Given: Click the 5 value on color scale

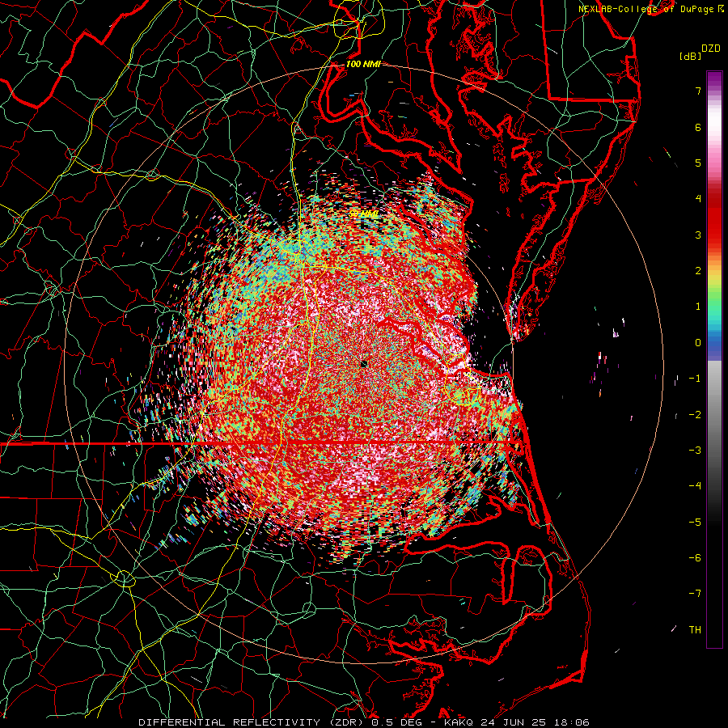Looking at the screenshot, I should [698, 163].
